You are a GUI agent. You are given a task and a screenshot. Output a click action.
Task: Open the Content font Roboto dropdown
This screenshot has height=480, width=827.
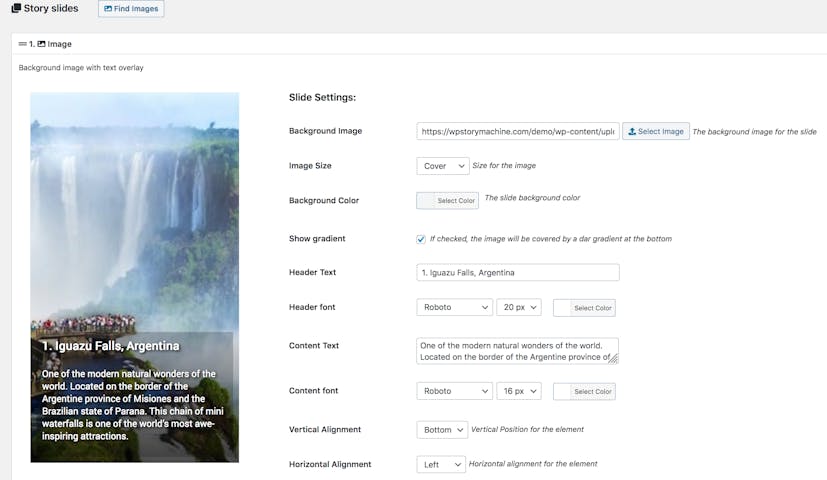[x=454, y=391]
